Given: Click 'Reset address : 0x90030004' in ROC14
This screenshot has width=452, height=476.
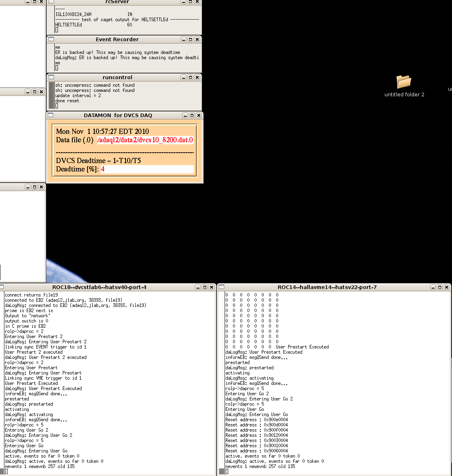Looking at the screenshot, I should coord(257,440).
